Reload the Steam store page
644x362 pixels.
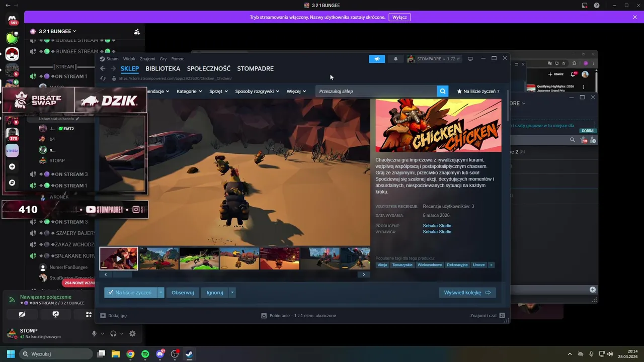click(x=103, y=78)
